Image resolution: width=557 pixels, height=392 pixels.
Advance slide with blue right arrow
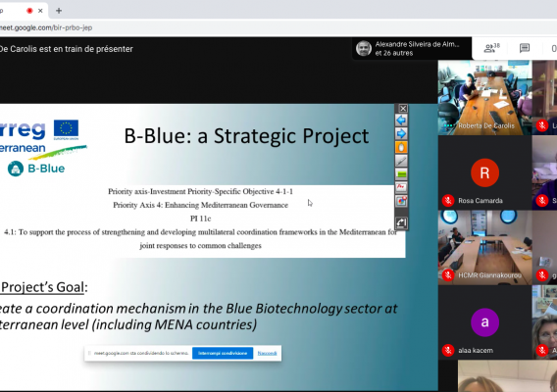(401, 133)
